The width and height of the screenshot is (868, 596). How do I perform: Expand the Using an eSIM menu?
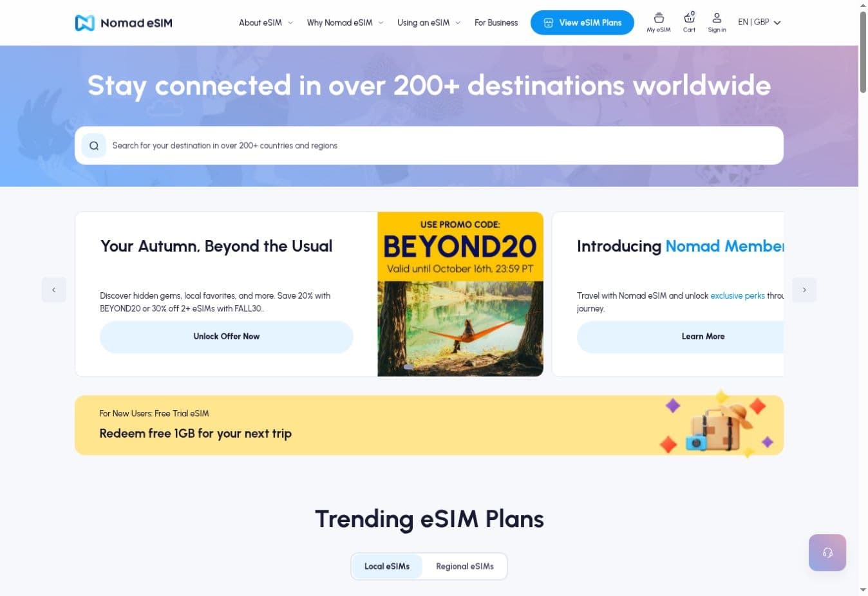(x=429, y=23)
